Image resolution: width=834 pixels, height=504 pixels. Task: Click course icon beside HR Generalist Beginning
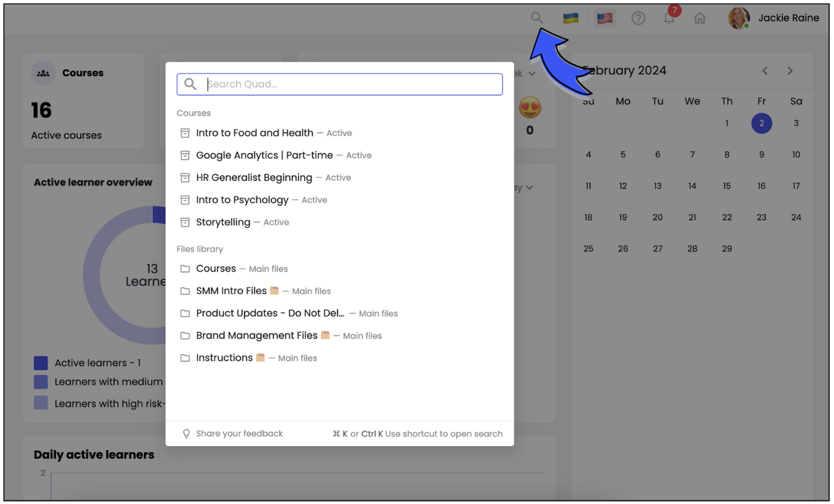(x=185, y=178)
